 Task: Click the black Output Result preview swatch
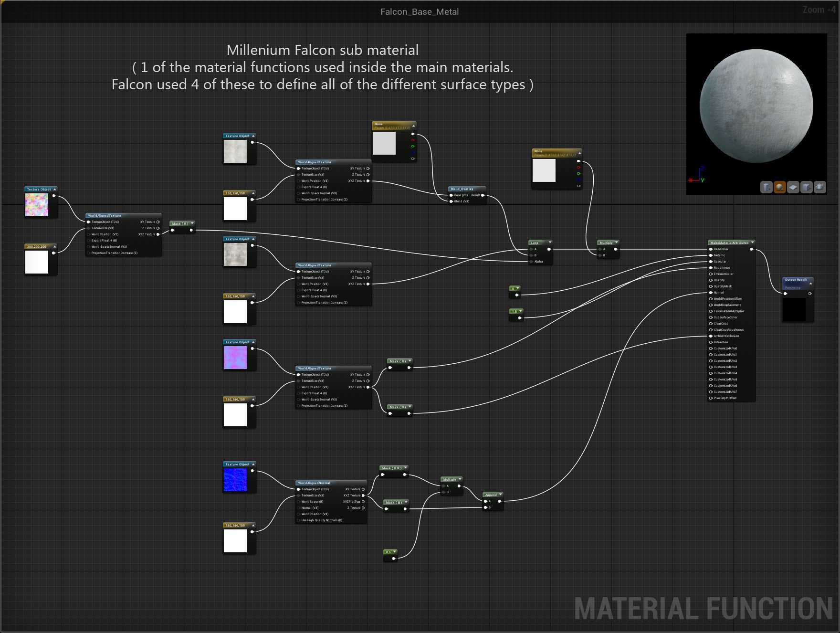point(794,309)
